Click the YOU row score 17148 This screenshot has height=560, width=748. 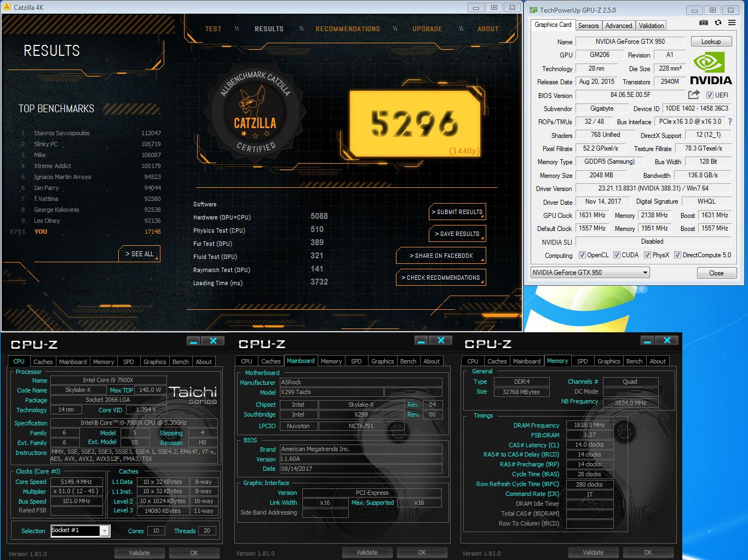pos(152,232)
